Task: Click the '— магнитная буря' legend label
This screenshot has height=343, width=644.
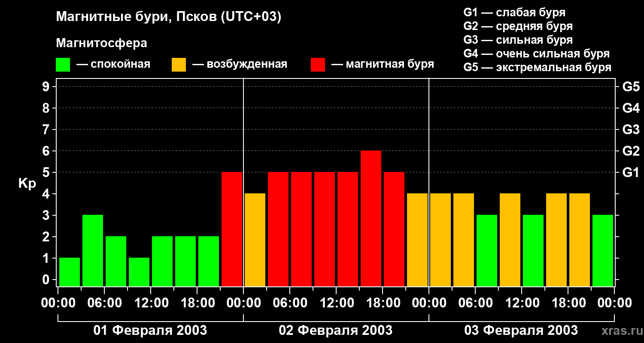Action: [x=383, y=64]
